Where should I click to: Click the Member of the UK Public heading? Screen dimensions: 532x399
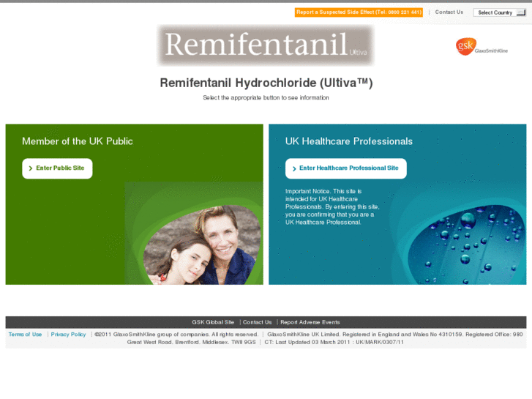(78, 141)
